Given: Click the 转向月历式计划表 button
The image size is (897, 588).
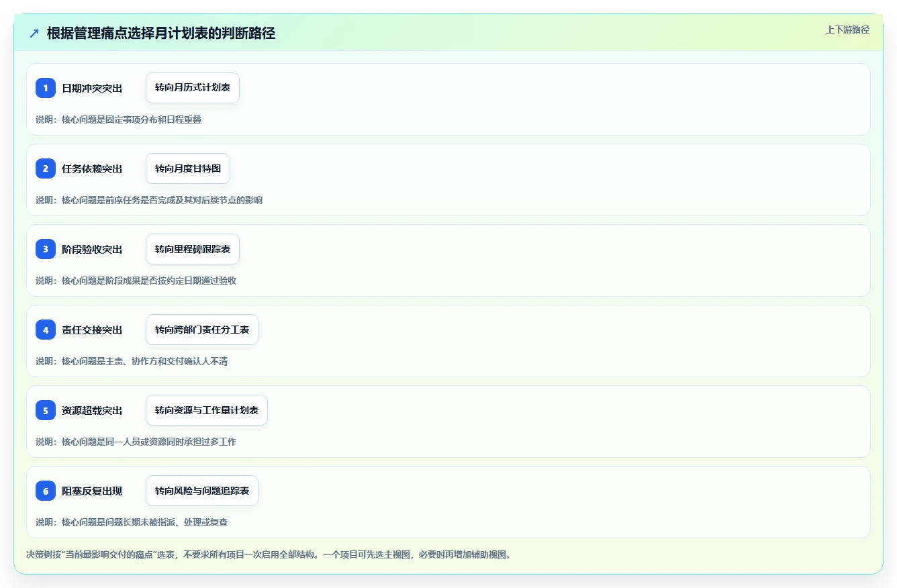Looking at the screenshot, I should pyautogui.click(x=193, y=88).
